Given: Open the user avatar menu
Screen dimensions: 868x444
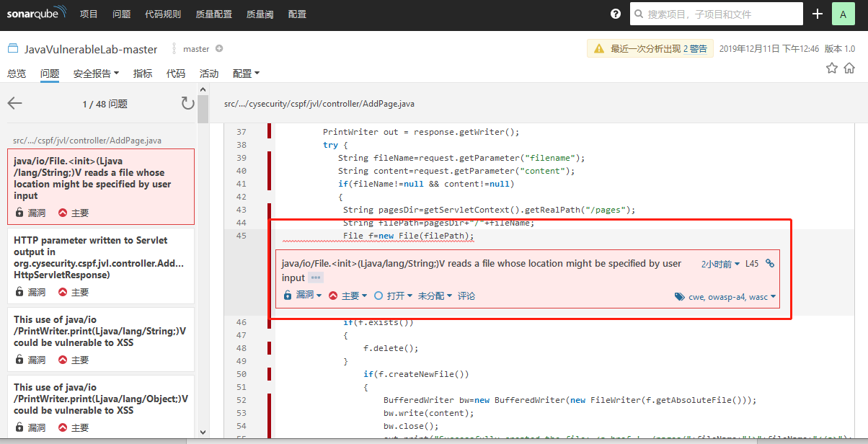Looking at the screenshot, I should click(843, 14).
